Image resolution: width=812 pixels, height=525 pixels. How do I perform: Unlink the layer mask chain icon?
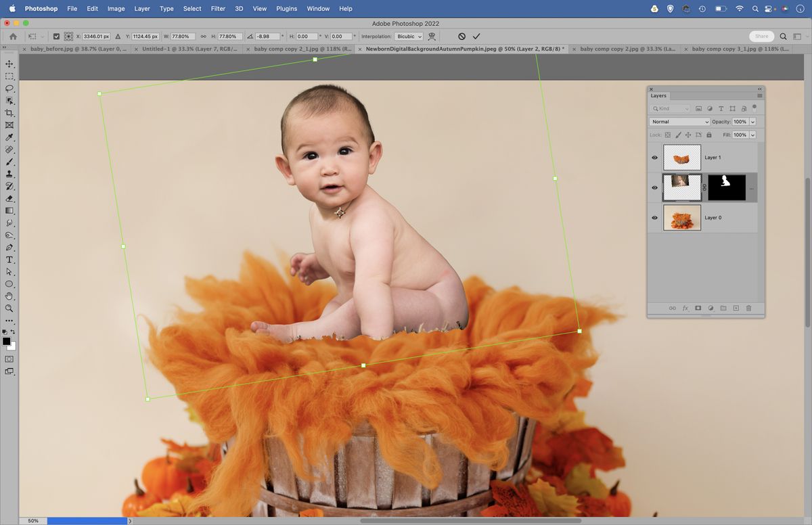point(704,187)
